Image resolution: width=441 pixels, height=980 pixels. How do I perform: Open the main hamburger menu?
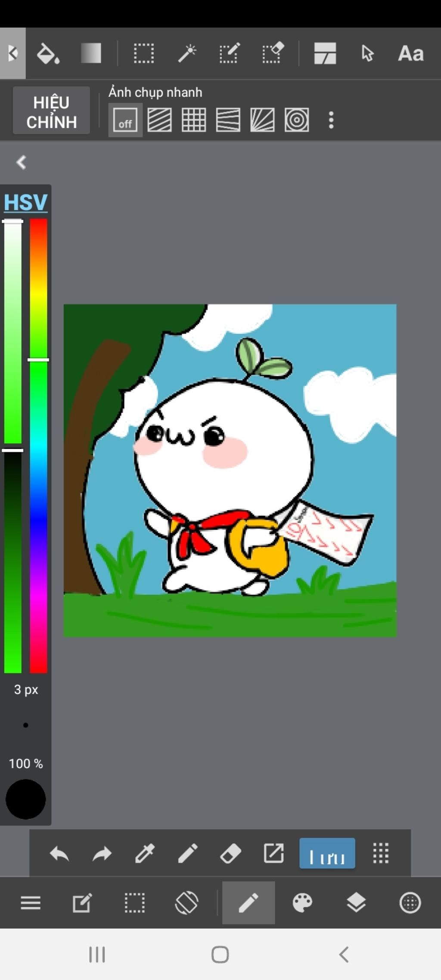[x=31, y=902]
